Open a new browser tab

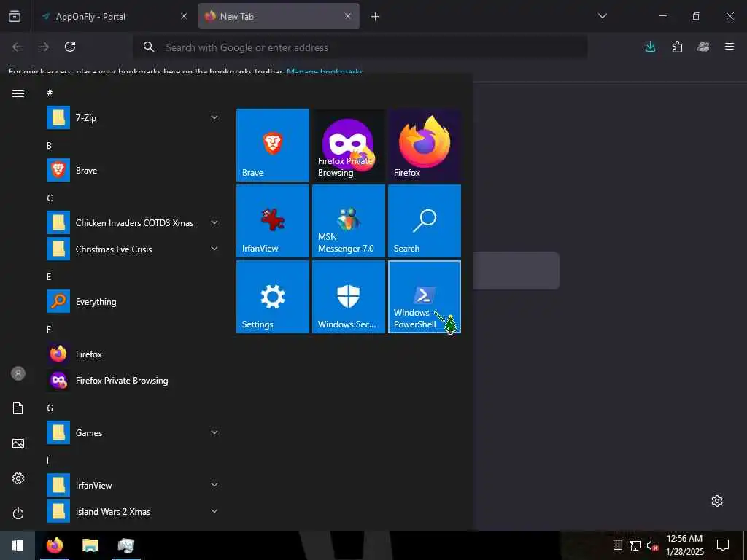click(x=375, y=17)
